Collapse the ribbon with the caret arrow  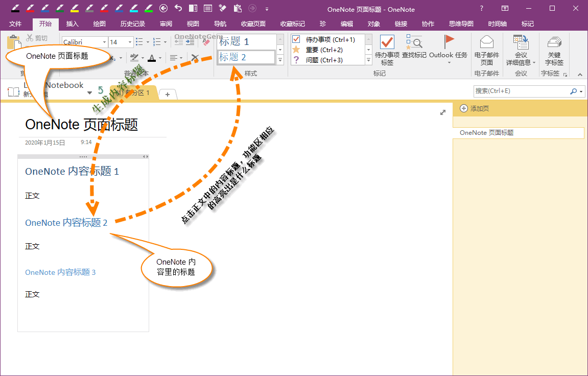580,74
